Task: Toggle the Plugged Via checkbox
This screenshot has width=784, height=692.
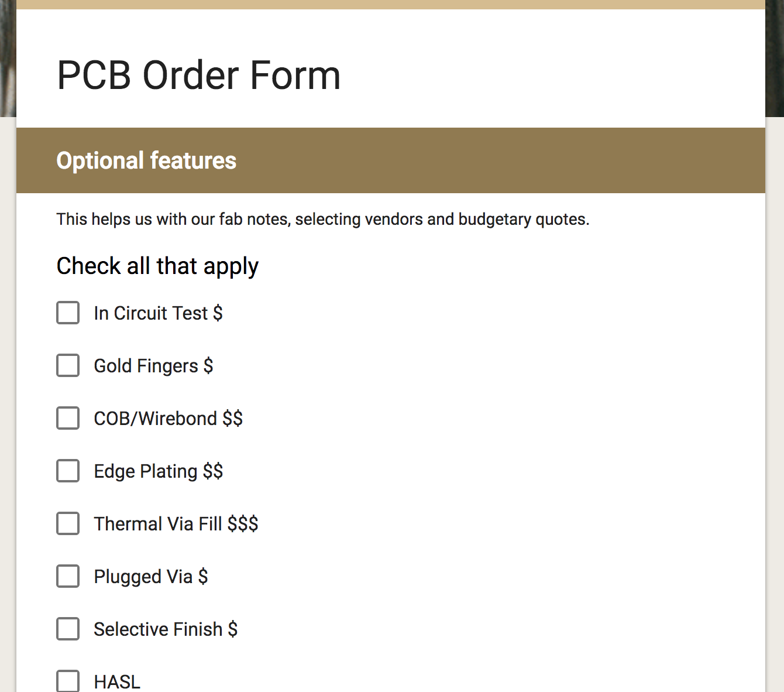Action: click(68, 576)
